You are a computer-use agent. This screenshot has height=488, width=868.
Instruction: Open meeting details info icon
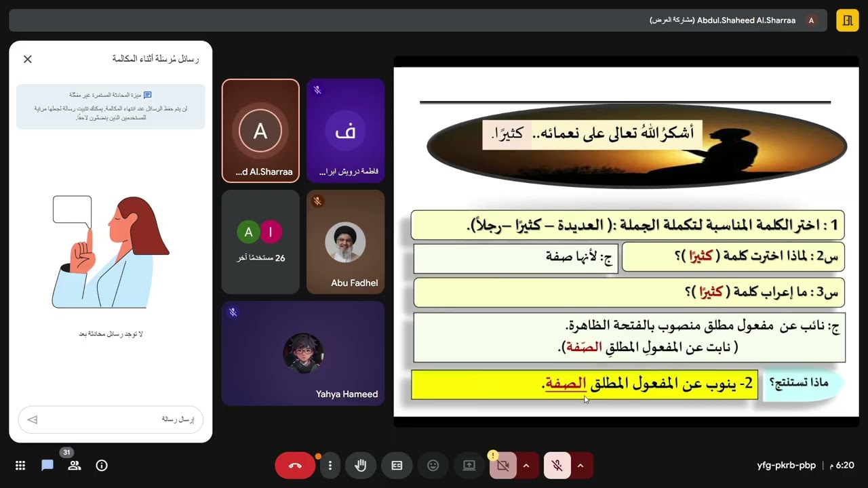click(x=102, y=466)
